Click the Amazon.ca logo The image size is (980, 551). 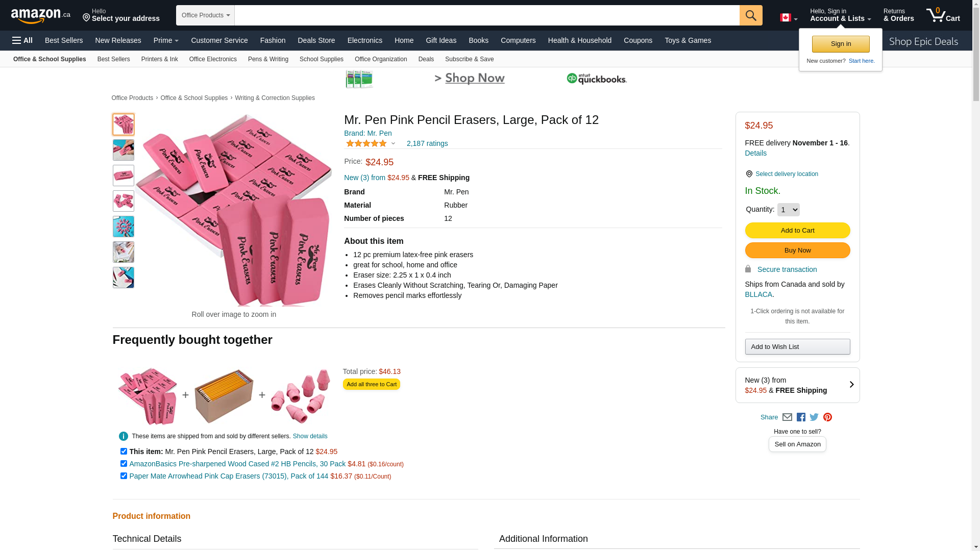click(40, 15)
